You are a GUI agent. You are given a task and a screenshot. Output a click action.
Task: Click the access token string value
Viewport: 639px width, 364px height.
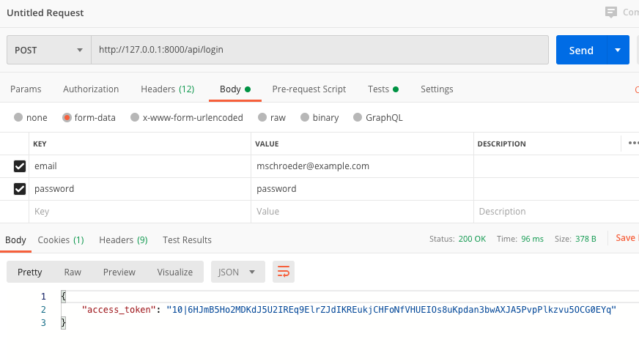(391, 310)
